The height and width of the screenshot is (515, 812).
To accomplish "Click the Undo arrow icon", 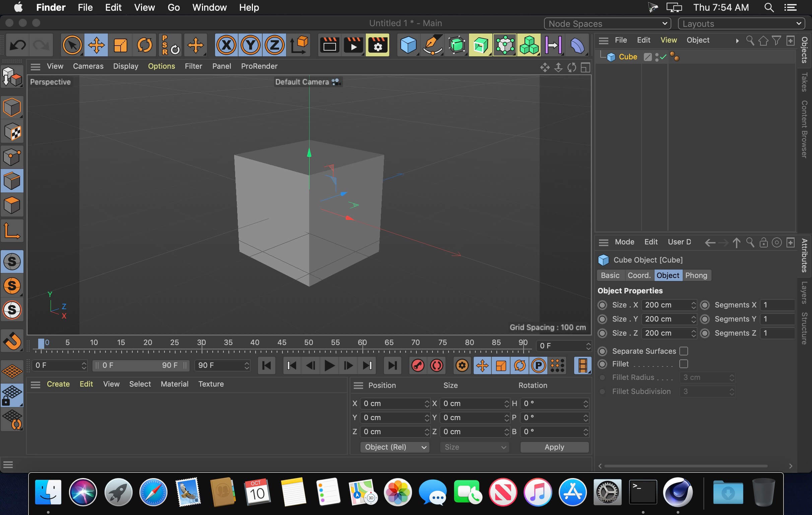I will (x=17, y=45).
